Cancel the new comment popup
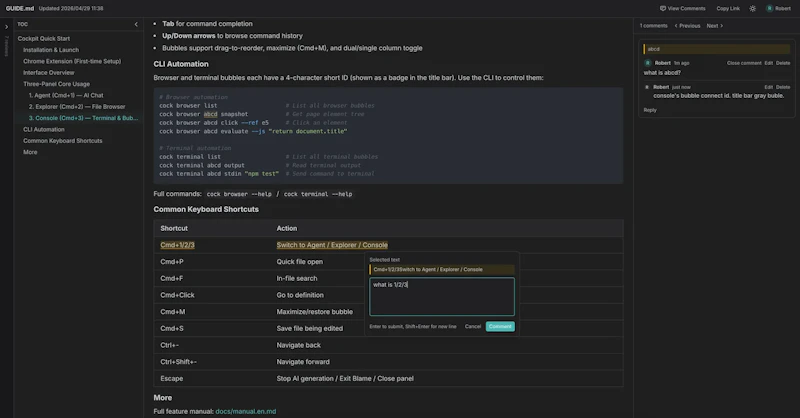 (472, 327)
